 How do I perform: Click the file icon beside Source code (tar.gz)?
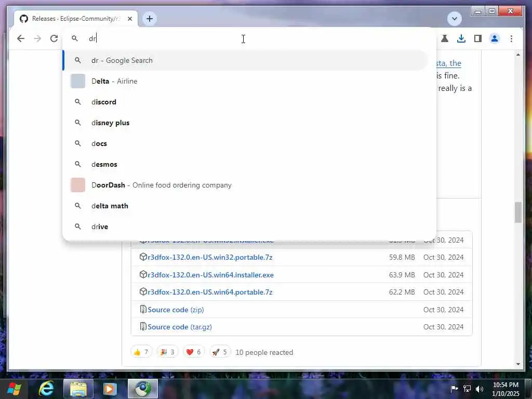143,327
